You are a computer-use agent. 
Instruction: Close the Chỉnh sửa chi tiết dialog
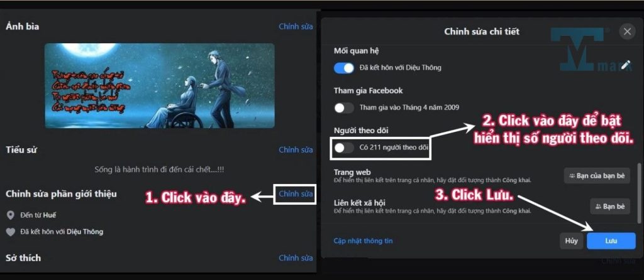(627, 31)
